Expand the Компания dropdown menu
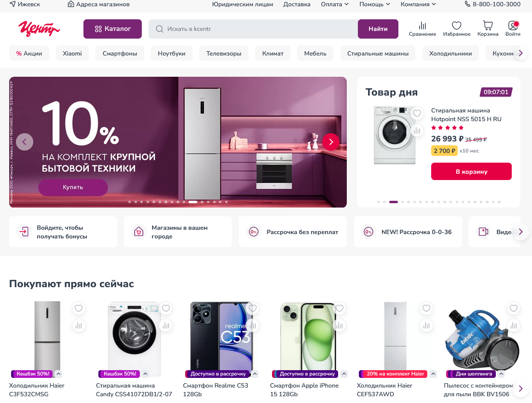The image size is (532, 403). tap(418, 4)
